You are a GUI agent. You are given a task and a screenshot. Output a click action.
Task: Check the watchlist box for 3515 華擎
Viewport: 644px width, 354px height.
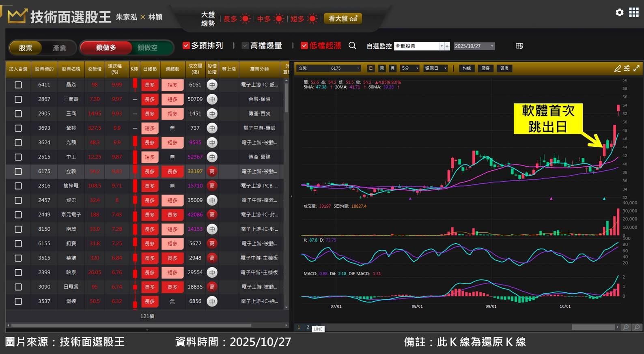click(x=18, y=258)
